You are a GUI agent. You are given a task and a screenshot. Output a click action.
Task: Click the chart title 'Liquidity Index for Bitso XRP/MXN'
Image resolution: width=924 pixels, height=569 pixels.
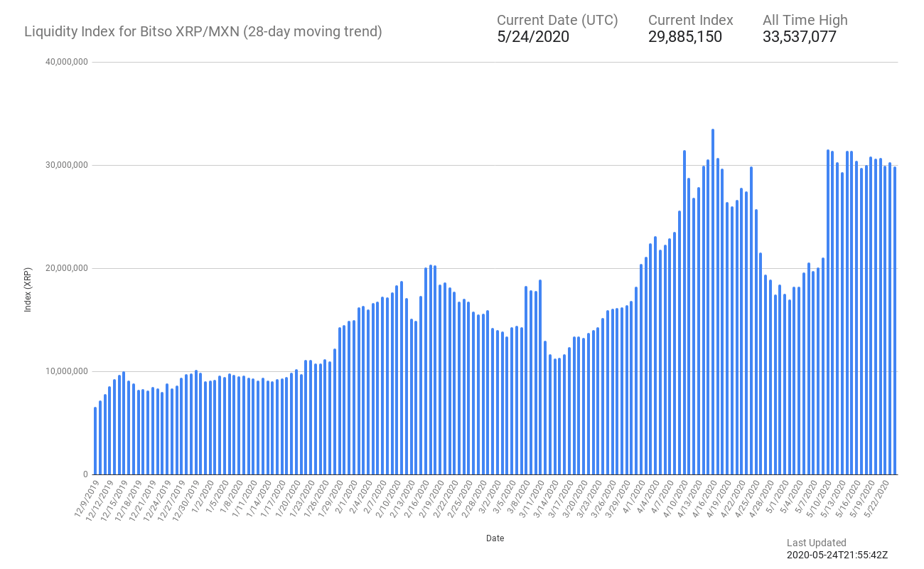click(x=131, y=32)
